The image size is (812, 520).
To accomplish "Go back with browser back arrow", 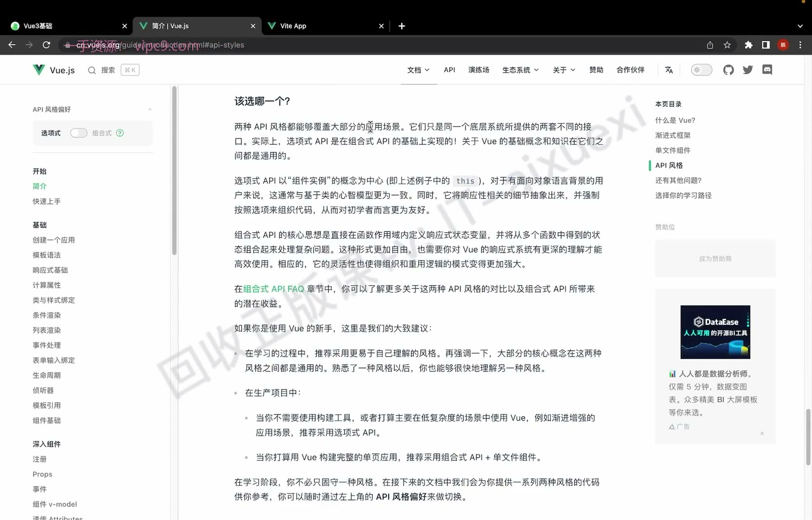I will click(12, 45).
